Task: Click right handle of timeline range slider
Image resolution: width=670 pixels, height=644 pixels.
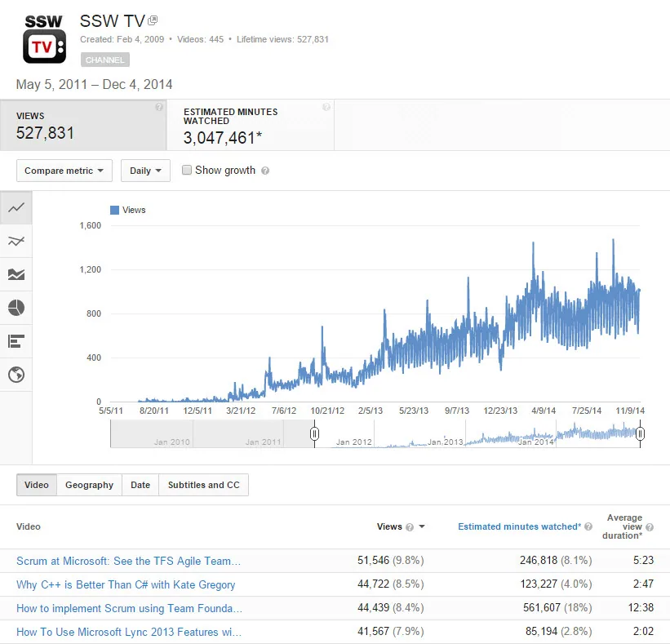Action: click(x=640, y=433)
